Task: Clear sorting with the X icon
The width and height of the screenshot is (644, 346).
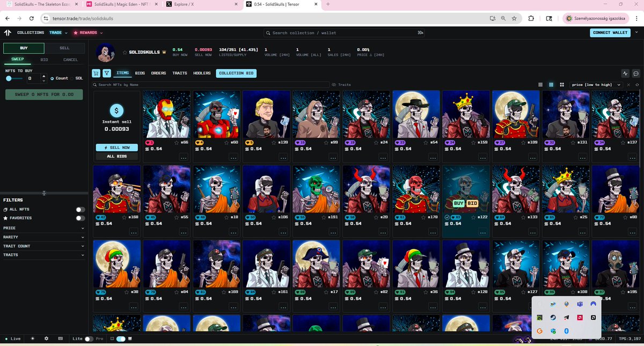Action: tap(628, 85)
